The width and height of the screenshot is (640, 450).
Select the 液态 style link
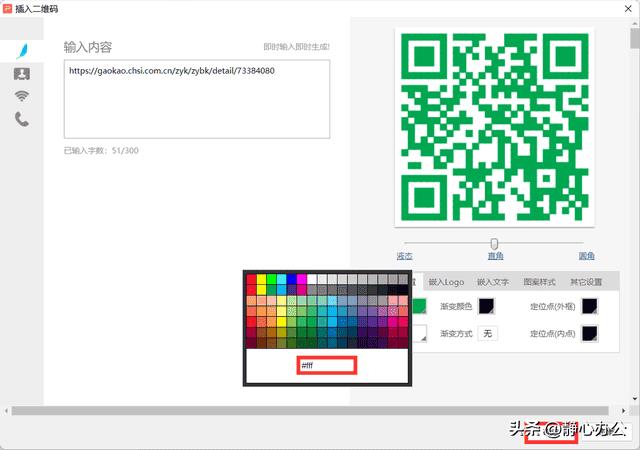tap(404, 256)
